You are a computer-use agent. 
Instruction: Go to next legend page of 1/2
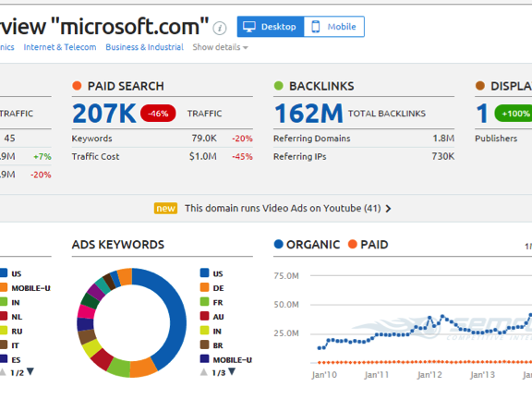30,371
